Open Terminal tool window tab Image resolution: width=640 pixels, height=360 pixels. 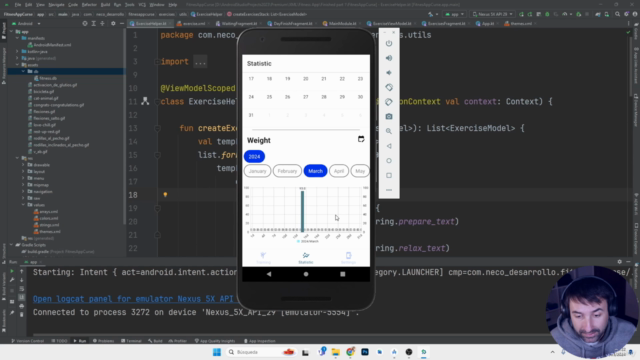[131, 341]
